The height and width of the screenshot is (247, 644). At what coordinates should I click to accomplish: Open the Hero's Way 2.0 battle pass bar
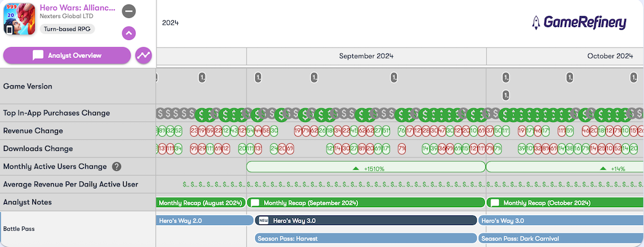(205, 221)
